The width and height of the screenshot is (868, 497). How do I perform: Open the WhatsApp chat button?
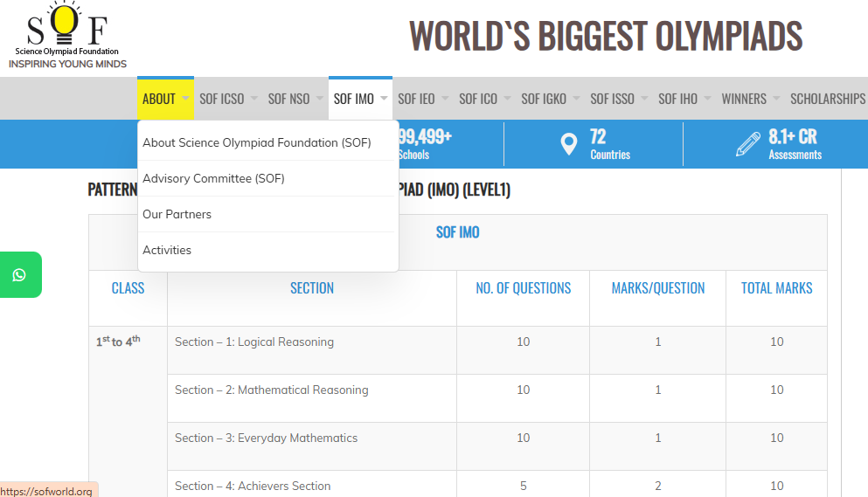[20, 275]
